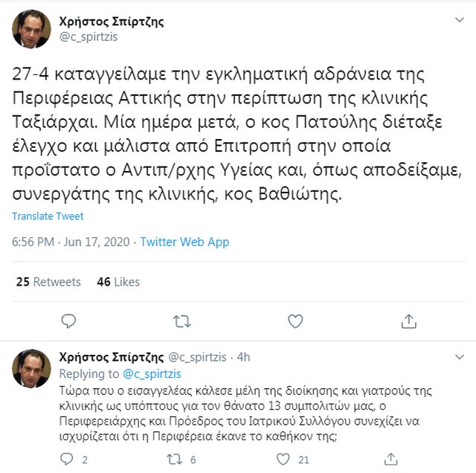The width and height of the screenshot is (476, 473).
Task: Open the reply tweet's profile picture
Action: (x=31, y=368)
